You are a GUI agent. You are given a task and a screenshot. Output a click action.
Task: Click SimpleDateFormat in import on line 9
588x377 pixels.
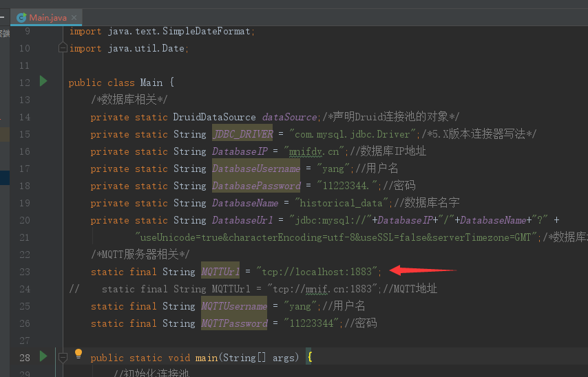(207, 31)
